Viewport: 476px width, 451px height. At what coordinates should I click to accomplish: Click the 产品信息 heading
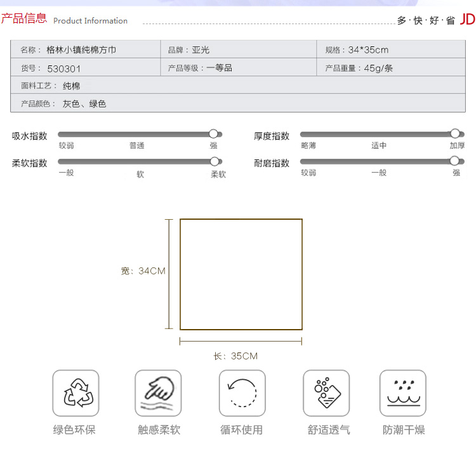click(x=23, y=18)
